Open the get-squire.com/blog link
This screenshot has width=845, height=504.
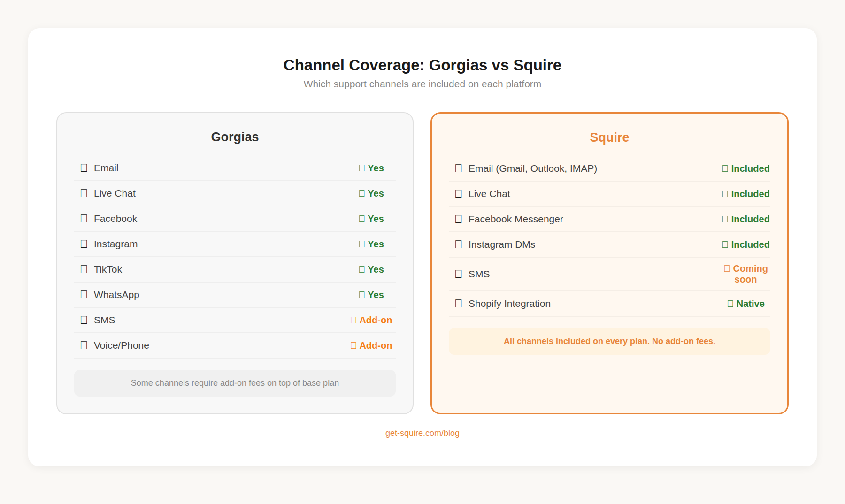422,433
